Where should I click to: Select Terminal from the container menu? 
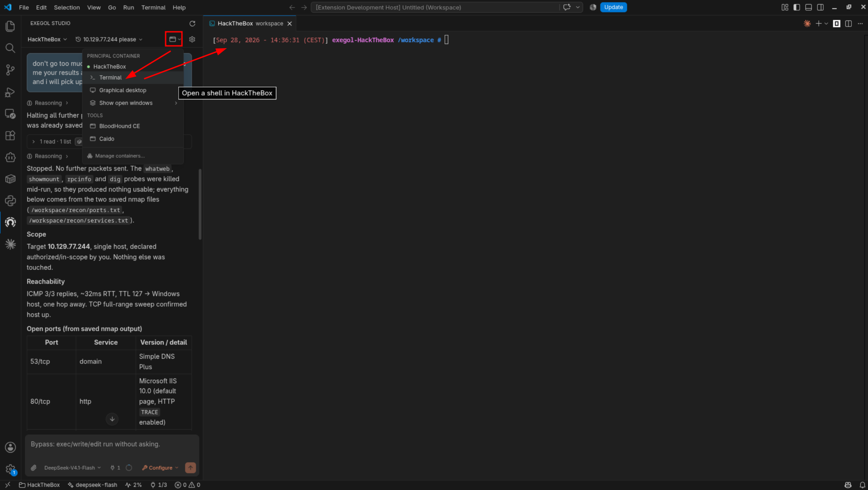[x=133, y=78]
